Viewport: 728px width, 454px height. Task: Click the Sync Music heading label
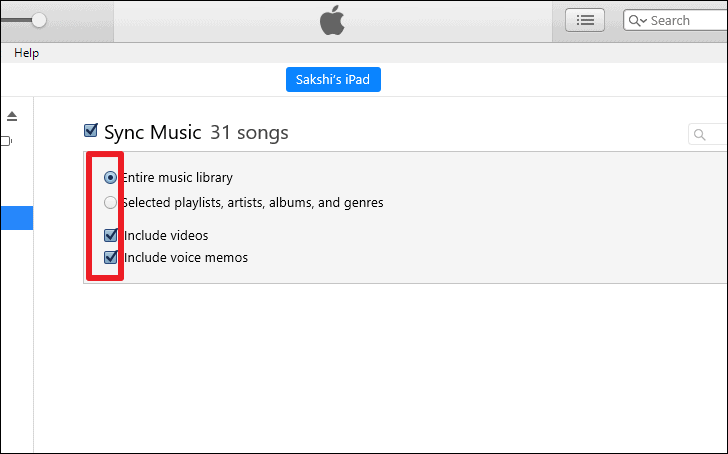153,132
